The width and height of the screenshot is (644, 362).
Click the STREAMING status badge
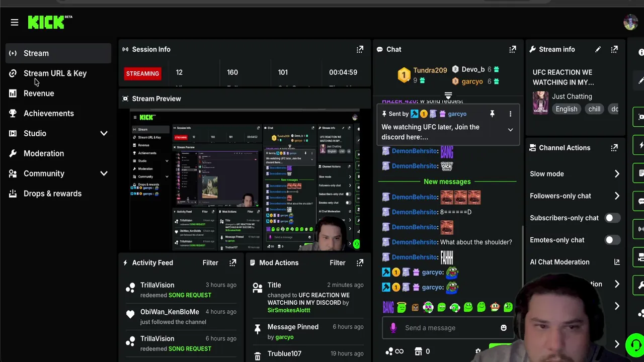coord(142,73)
